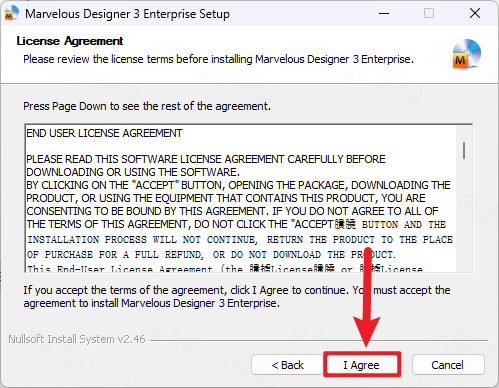Image resolution: width=499 pixels, height=388 pixels.
Task: Click the I Agree button
Action: [x=362, y=364]
